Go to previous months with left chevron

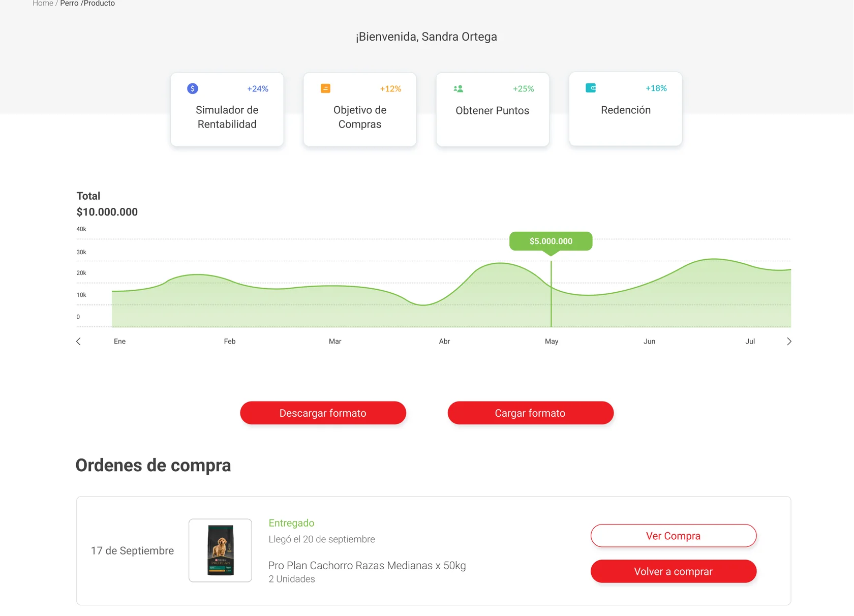78,341
